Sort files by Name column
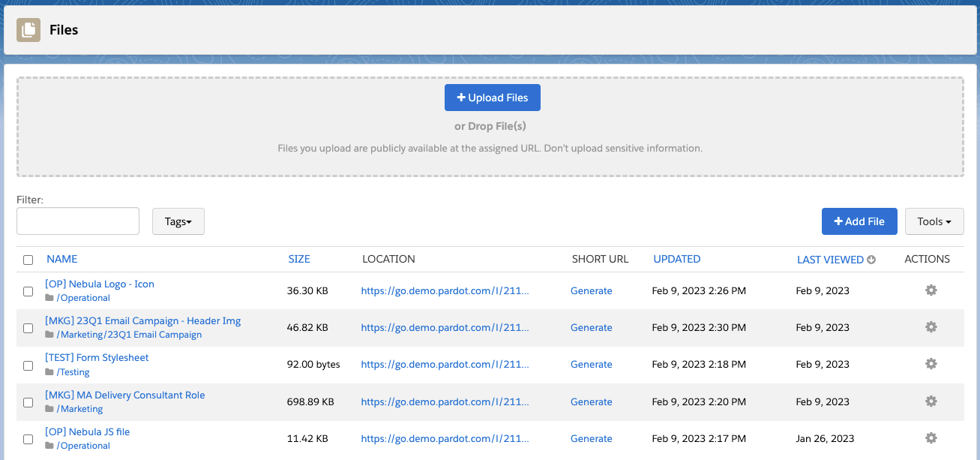The height and width of the screenshot is (460, 980). click(61, 259)
